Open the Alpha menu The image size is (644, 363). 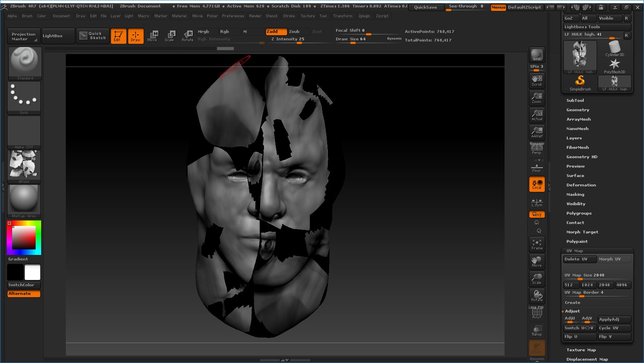[x=12, y=16]
